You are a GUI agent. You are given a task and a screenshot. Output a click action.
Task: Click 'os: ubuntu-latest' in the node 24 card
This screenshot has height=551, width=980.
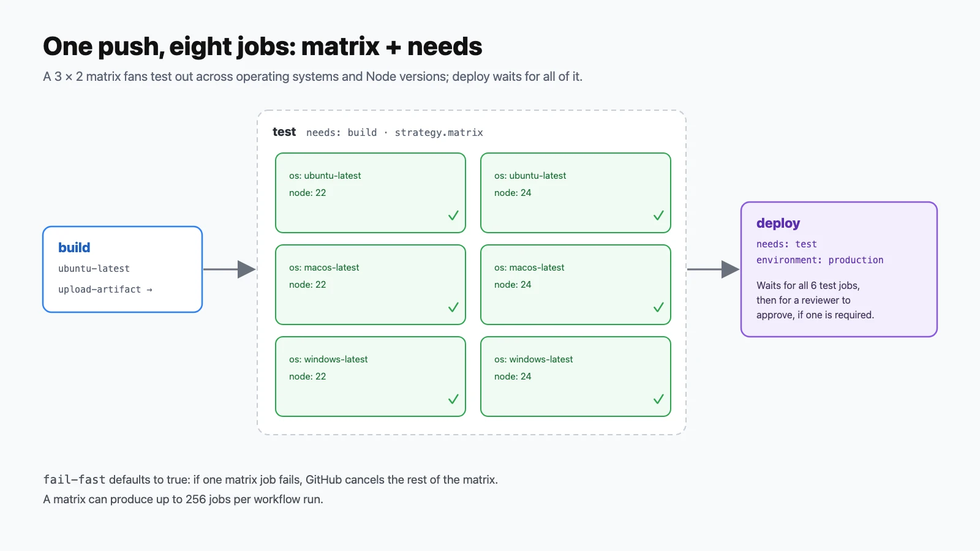point(530,176)
